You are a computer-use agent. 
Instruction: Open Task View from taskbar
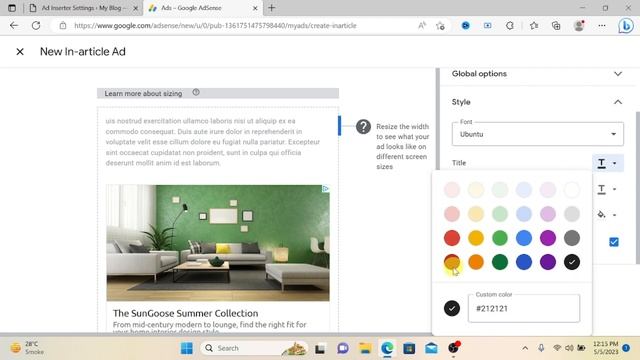click(320, 349)
